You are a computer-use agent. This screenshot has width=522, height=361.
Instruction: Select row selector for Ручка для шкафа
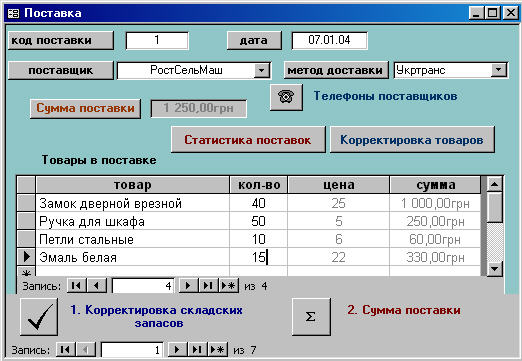click(26, 221)
